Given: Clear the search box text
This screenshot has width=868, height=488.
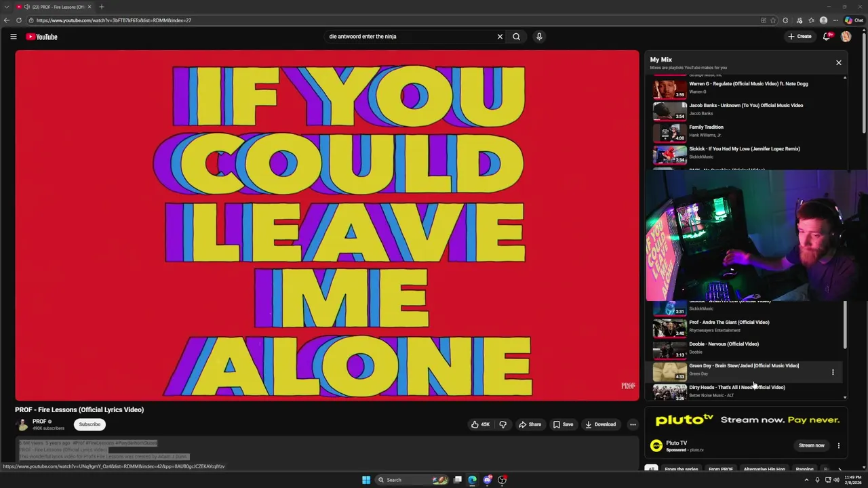Looking at the screenshot, I should coord(500,37).
